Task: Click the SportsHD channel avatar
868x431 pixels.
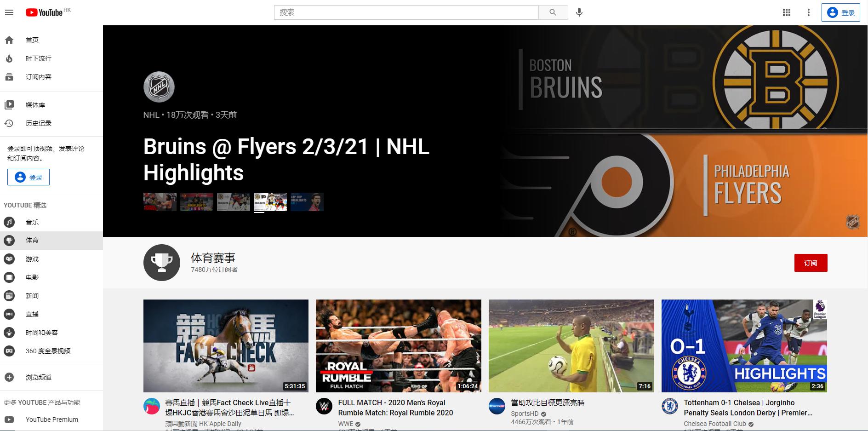Action: 497,406
